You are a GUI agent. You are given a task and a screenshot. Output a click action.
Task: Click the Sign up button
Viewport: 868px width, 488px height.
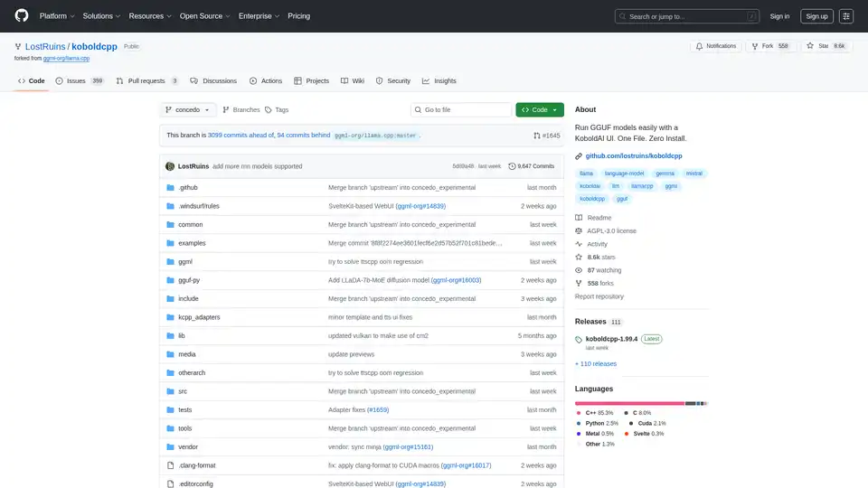coord(816,16)
